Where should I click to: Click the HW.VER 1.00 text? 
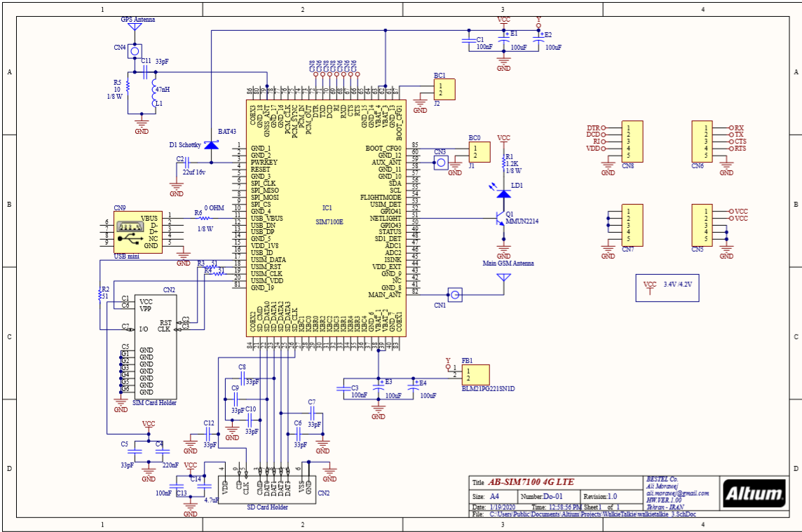(664, 500)
